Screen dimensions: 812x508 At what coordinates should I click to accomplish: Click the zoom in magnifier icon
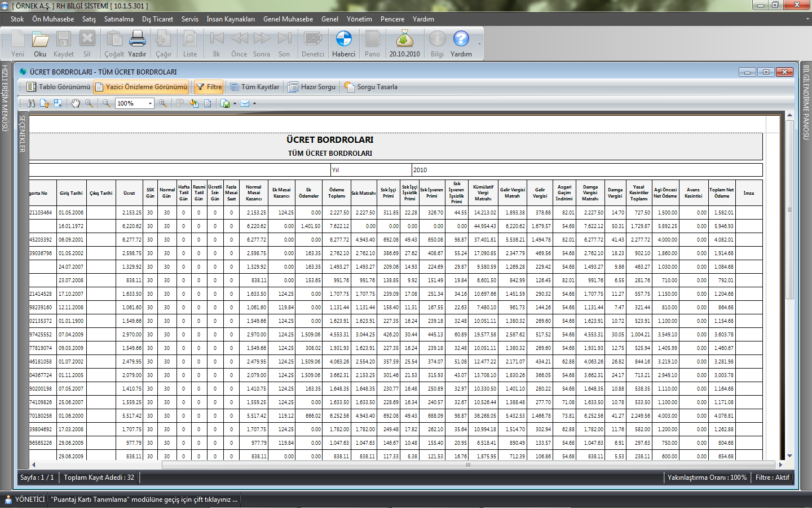tap(163, 103)
